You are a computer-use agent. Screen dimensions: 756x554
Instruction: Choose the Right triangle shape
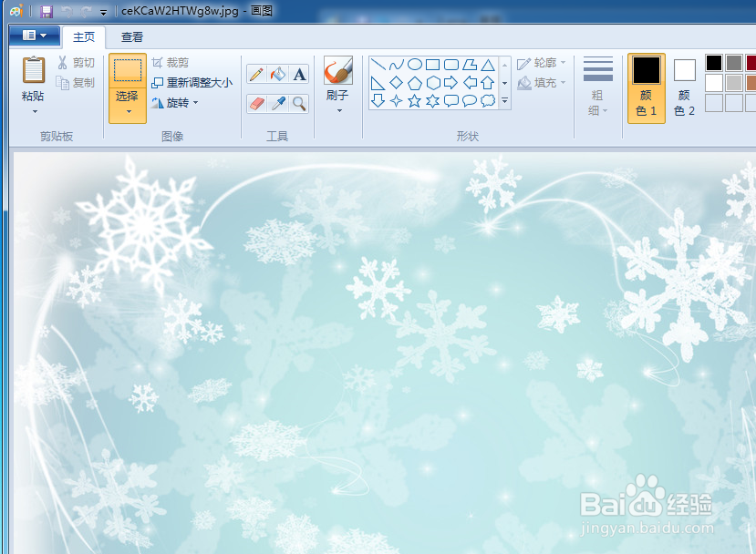tap(378, 83)
